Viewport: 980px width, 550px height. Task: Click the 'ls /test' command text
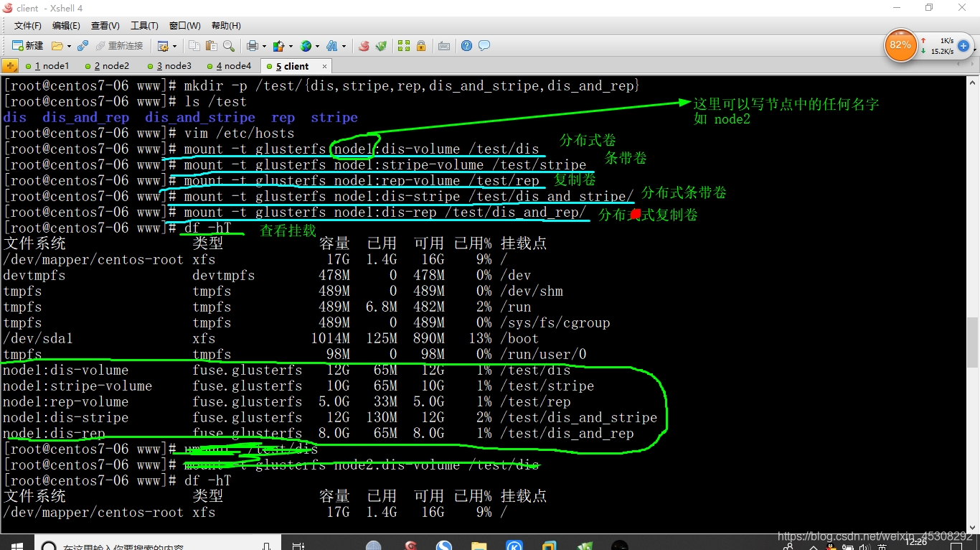[216, 101]
